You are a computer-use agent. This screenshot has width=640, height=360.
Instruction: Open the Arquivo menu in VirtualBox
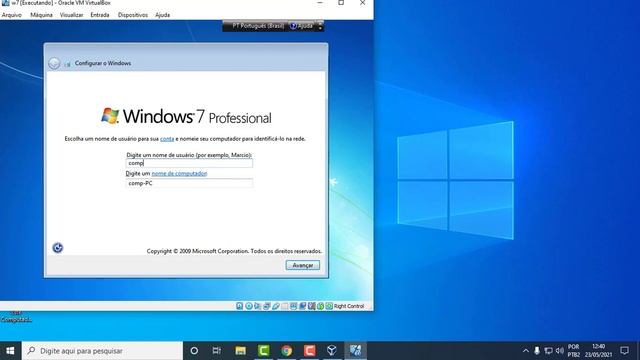(x=11, y=15)
